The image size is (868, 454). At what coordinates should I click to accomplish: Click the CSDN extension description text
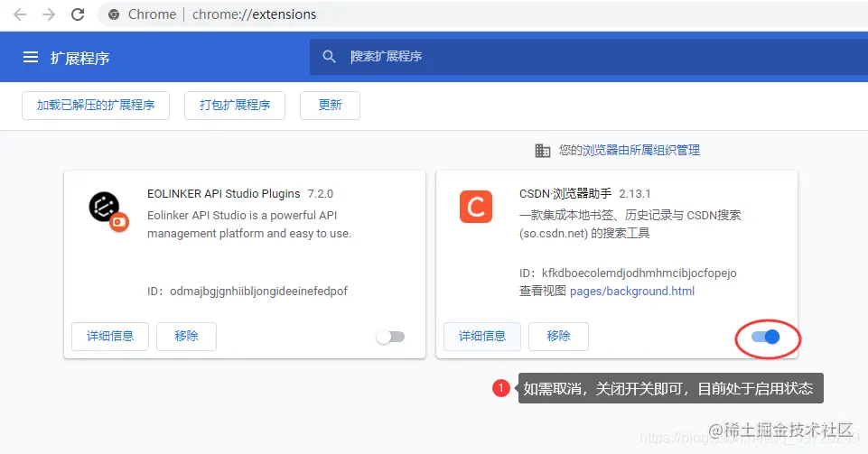coord(630,224)
